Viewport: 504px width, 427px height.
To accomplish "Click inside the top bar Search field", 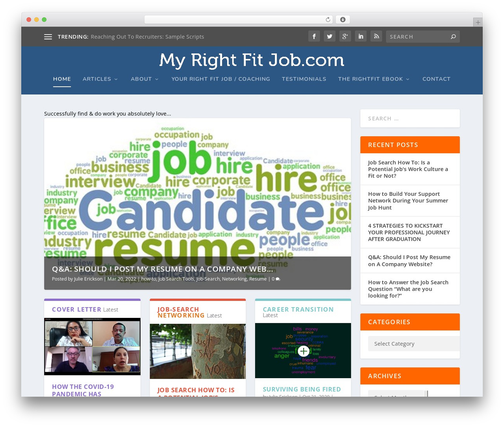I will click(417, 37).
